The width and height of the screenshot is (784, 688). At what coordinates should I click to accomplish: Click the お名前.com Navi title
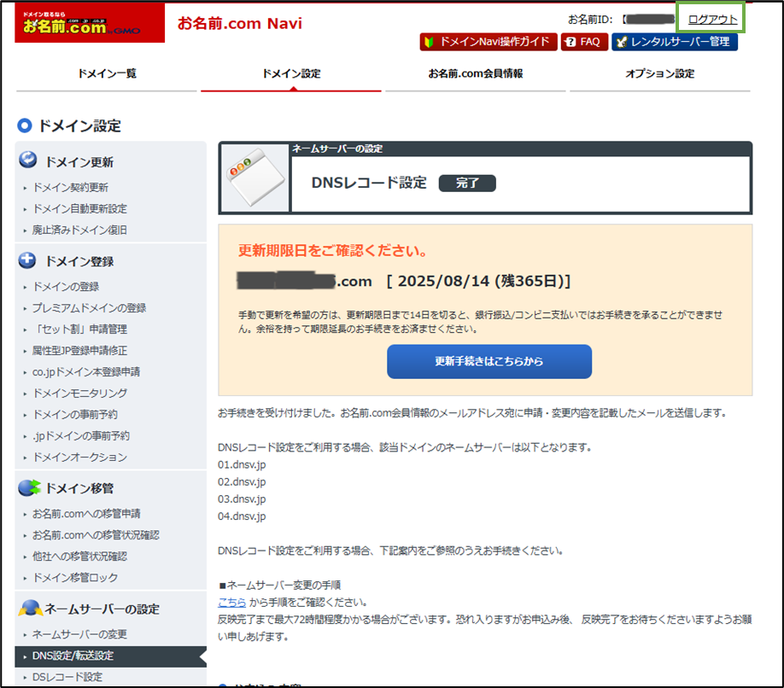240,24
